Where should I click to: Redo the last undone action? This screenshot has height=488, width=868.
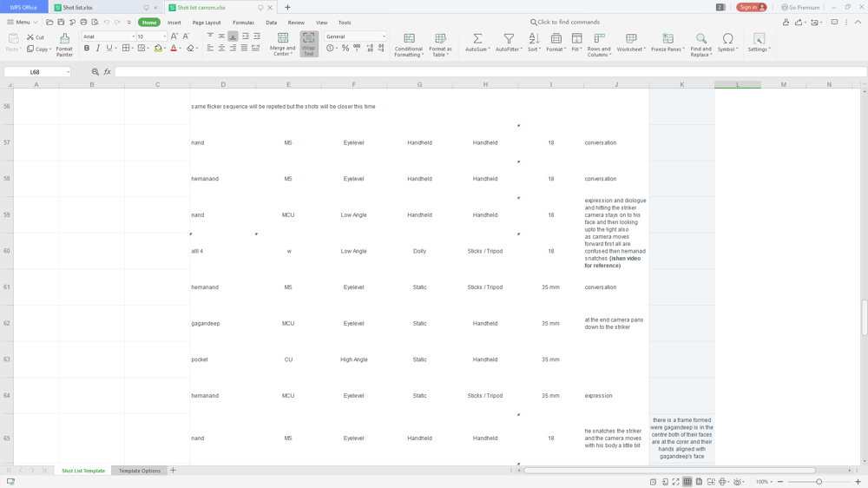(x=117, y=23)
